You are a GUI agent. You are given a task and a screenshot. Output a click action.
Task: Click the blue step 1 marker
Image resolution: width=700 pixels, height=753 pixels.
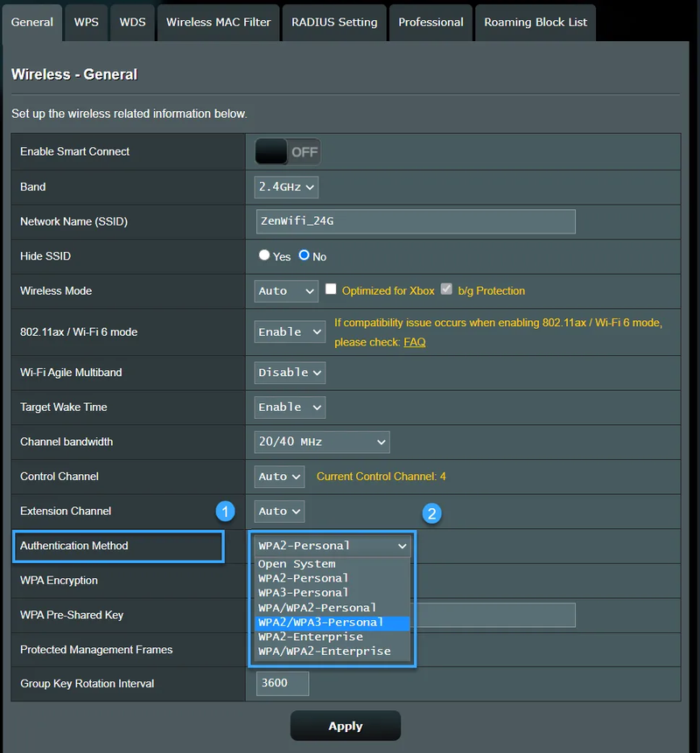pyautogui.click(x=226, y=511)
